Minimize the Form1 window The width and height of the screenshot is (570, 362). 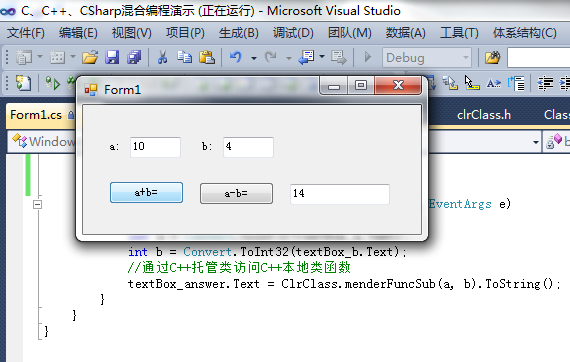[333, 86]
